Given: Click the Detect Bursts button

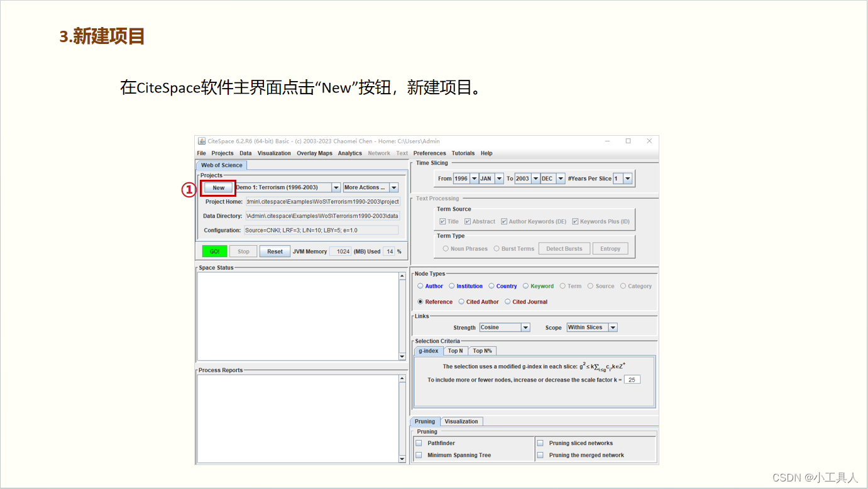Looking at the screenshot, I should click(564, 249).
